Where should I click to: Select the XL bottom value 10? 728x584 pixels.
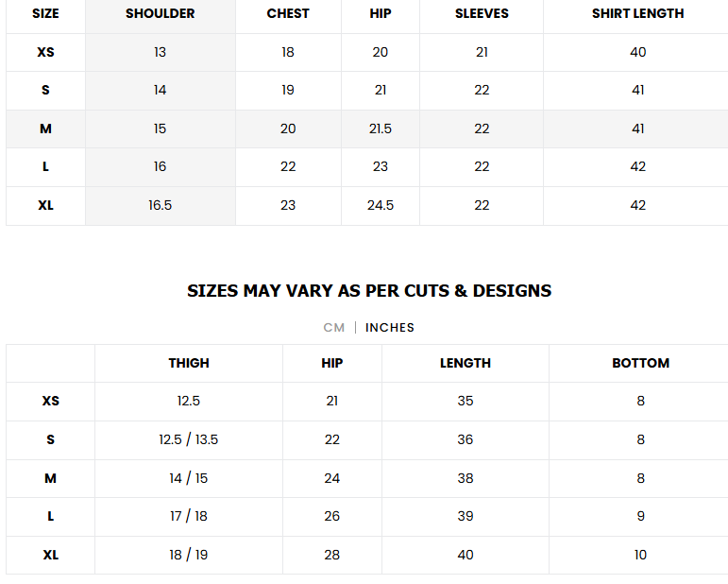(640, 555)
